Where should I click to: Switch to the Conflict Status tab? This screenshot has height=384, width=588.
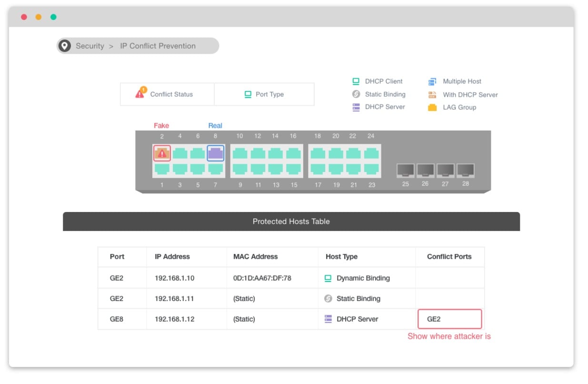[x=167, y=94]
